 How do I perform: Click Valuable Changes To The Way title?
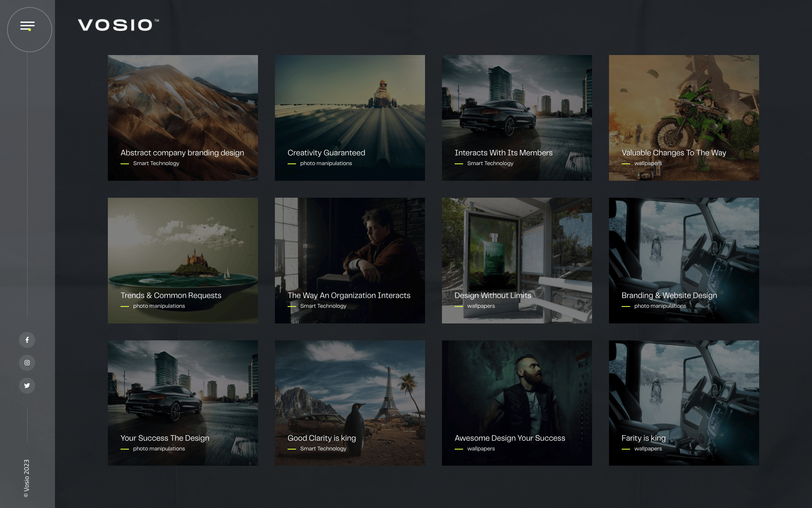[x=674, y=153]
